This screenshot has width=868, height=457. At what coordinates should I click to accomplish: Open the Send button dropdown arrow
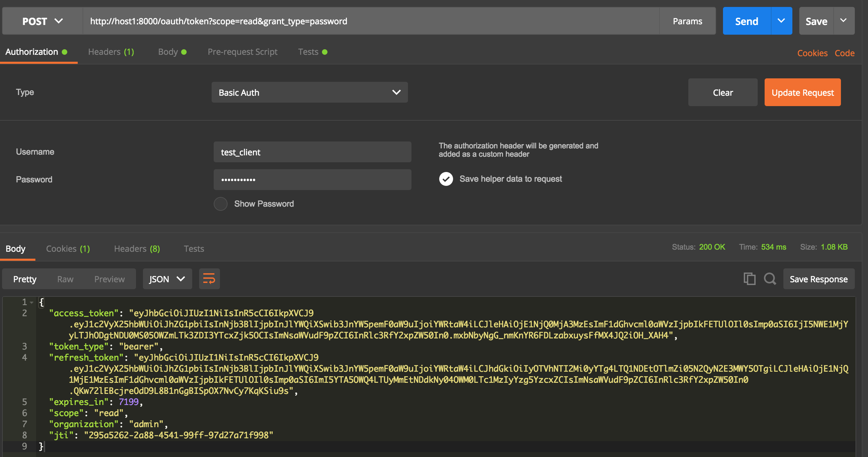(781, 21)
